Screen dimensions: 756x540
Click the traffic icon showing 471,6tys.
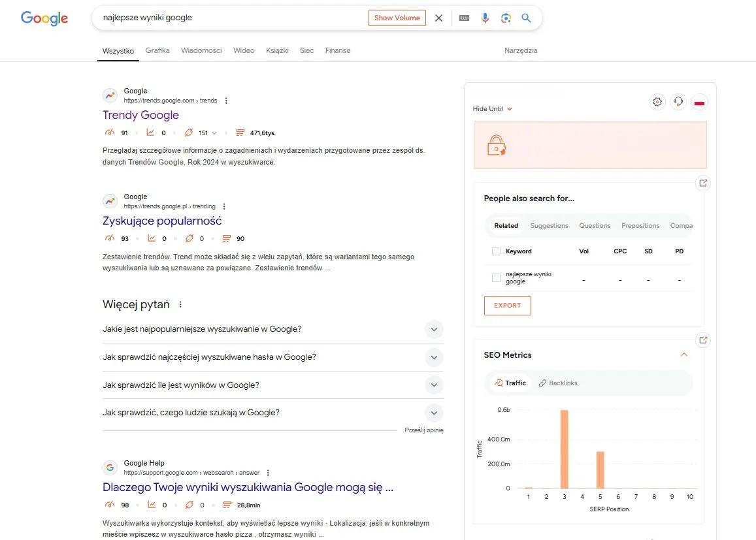point(240,133)
